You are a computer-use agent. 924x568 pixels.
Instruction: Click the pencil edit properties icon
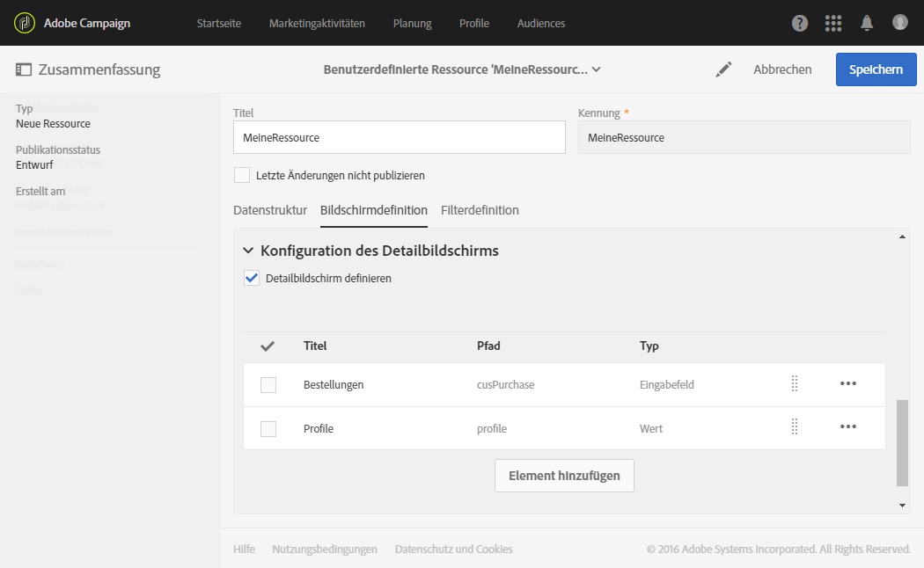tap(723, 69)
